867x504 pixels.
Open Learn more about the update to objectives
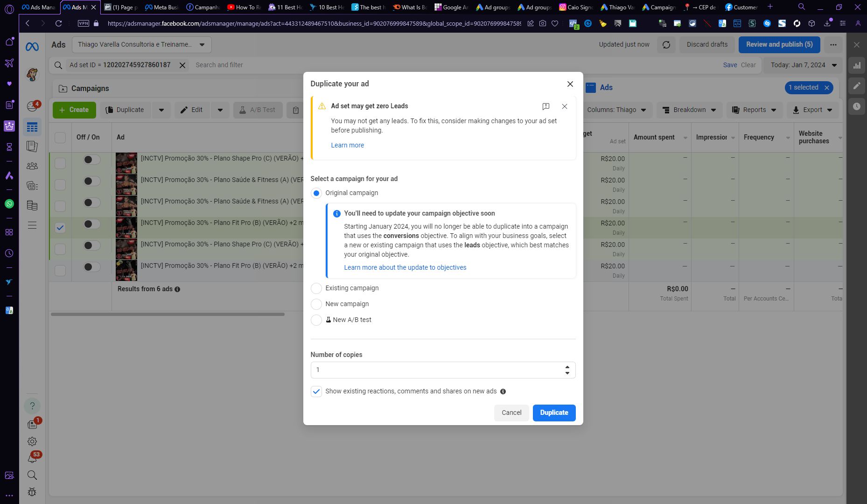405,268
